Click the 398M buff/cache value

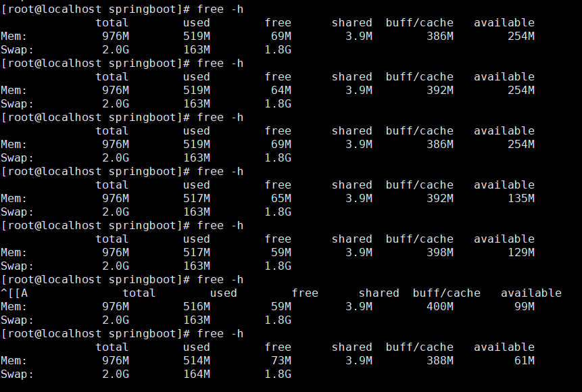click(x=439, y=253)
